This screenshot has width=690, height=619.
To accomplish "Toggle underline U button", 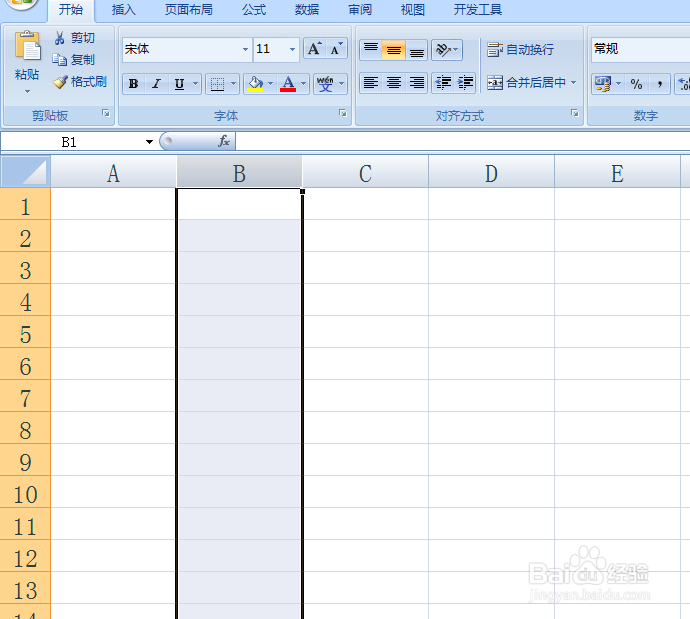I will pos(180,84).
